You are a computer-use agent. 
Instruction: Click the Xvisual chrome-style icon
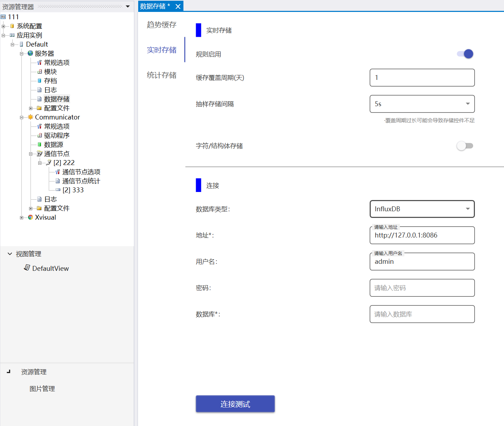tap(31, 217)
